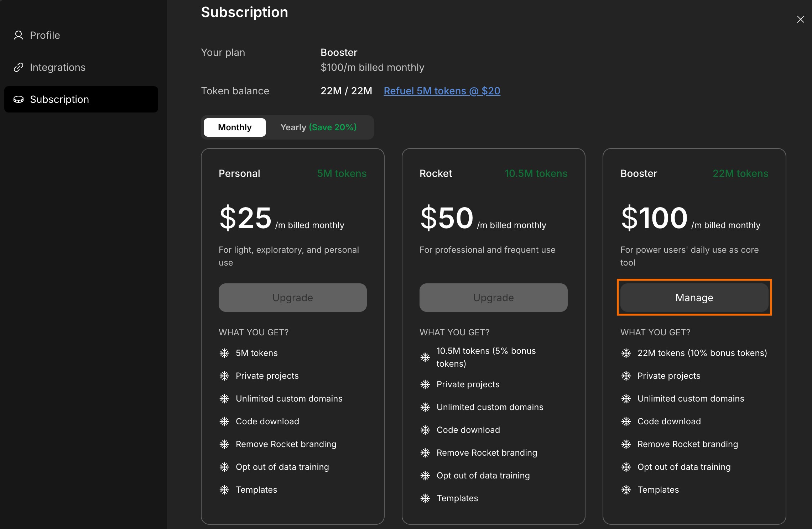
Task: Switch to the Integrations section
Action: 58,67
